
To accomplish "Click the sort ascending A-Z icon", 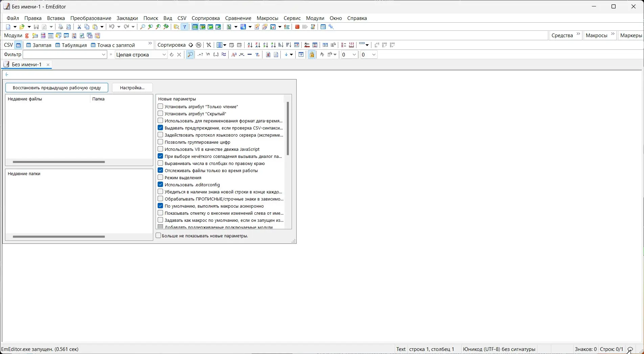I will [250, 45].
